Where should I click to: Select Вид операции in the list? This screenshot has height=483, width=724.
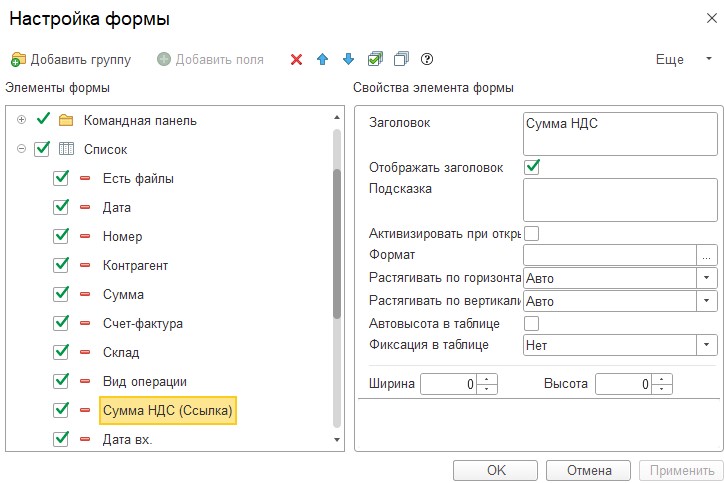pos(145,382)
